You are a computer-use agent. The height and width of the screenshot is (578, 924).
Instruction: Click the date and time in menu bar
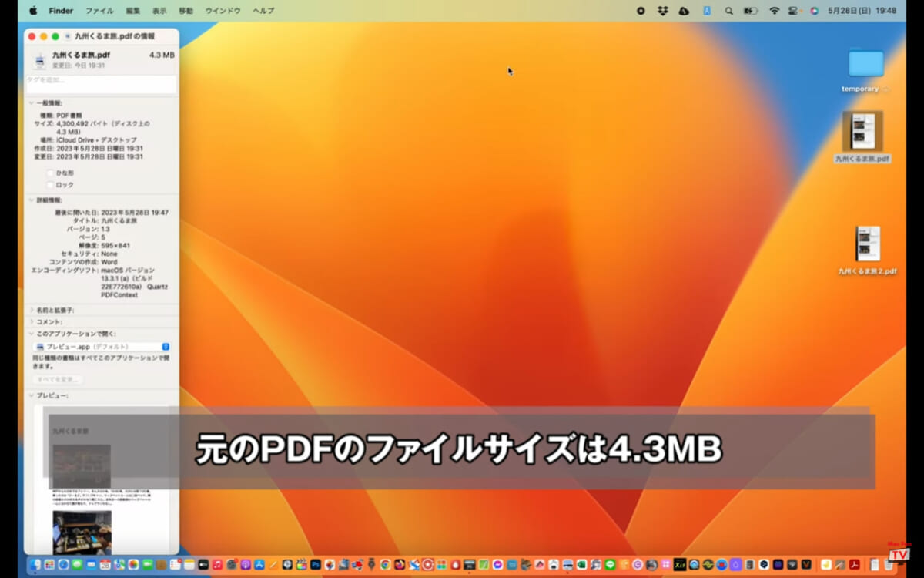pos(862,11)
